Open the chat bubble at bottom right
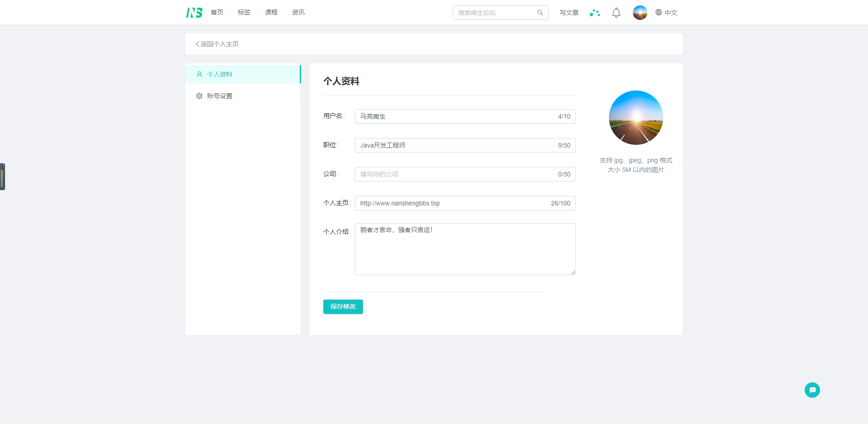 point(812,390)
